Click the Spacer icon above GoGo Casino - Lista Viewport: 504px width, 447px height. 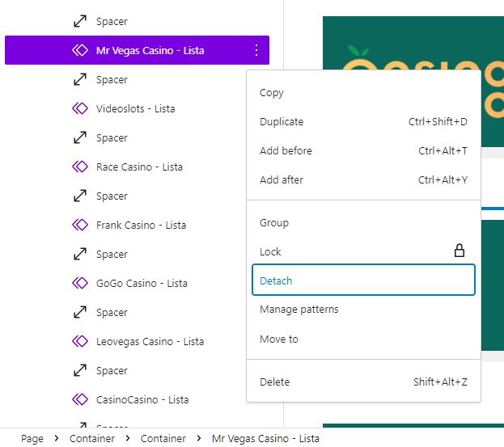point(80,254)
